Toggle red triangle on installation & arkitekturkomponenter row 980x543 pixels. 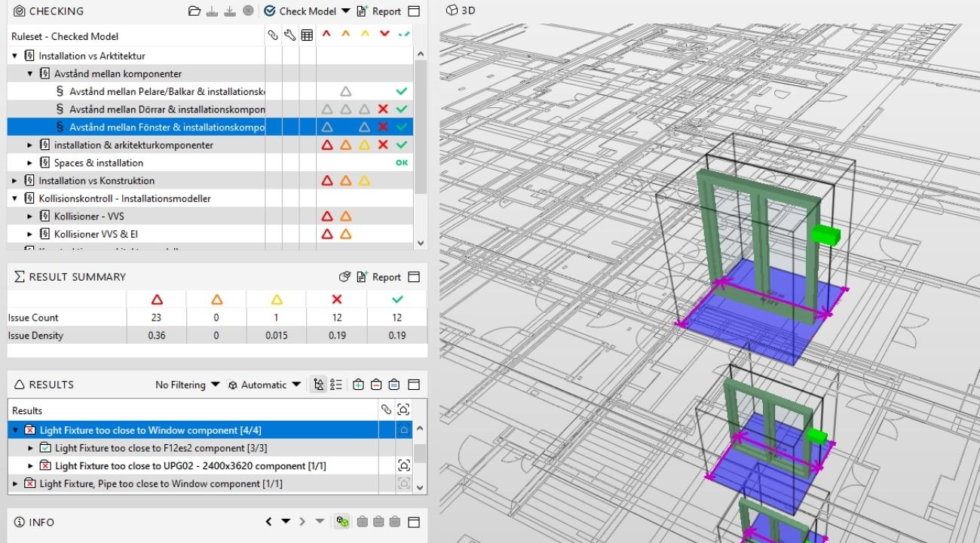pyautogui.click(x=327, y=145)
